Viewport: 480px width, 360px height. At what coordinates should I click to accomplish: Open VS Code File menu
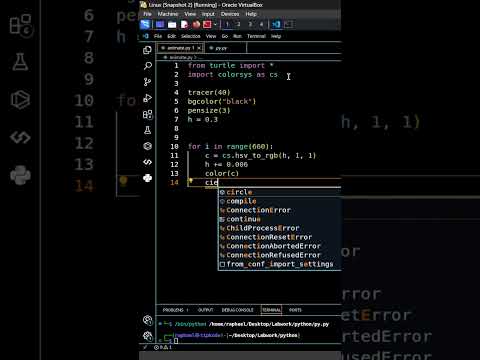pos(158,36)
